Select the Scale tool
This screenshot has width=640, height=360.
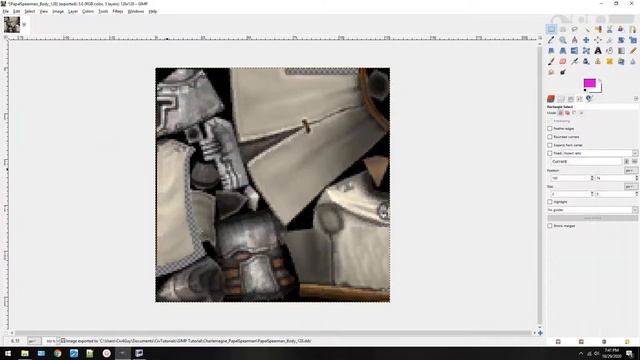(x=633, y=40)
